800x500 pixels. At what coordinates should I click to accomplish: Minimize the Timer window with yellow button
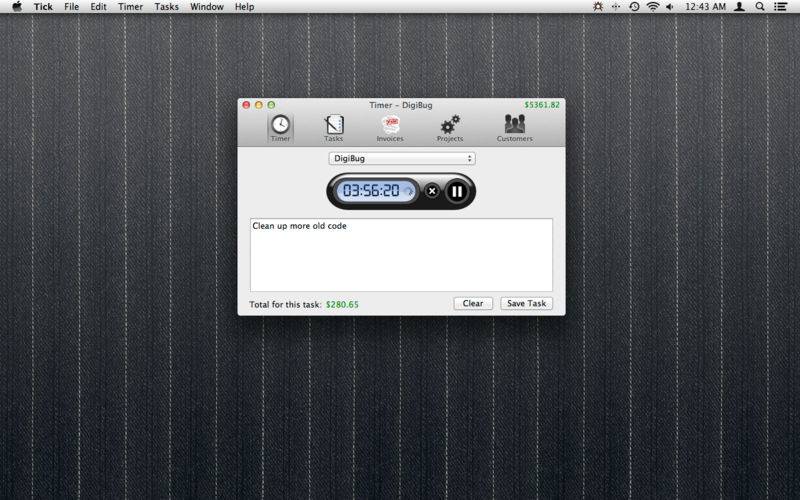tap(259, 105)
